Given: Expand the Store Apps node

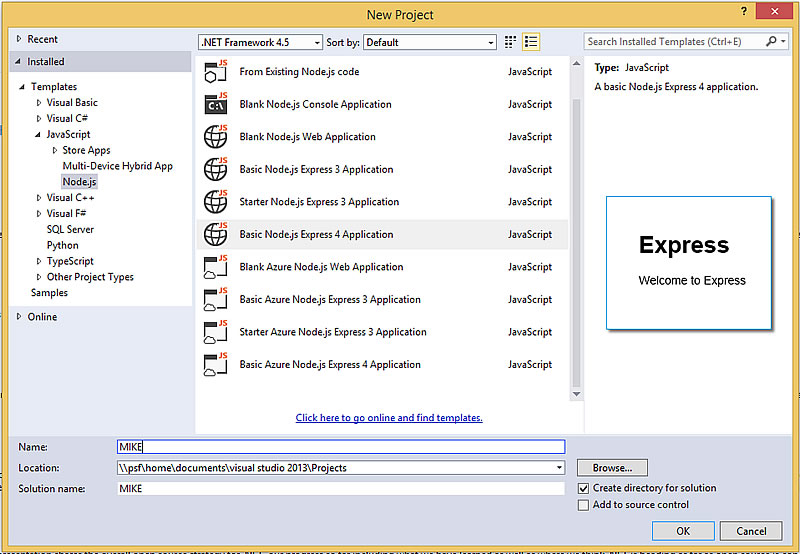Looking at the screenshot, I should point(55,150).
